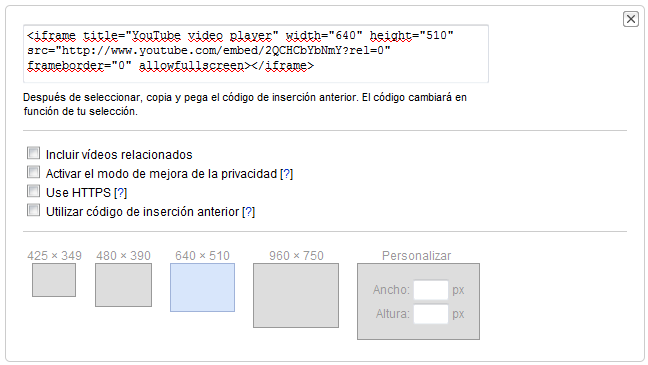Click the 425 × 349 size label
This screenshot has width=648, height=365.
pos(55,256)
